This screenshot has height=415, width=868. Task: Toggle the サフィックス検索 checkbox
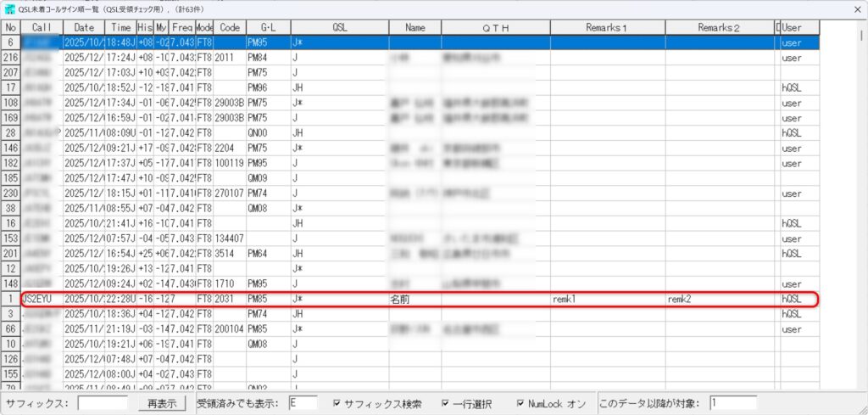coord(338,403)
